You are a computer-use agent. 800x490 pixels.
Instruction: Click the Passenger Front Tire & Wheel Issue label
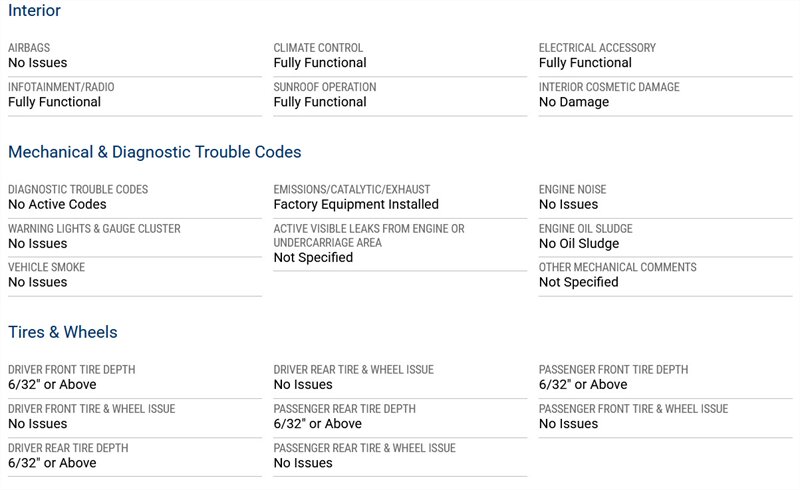(633, 408)
